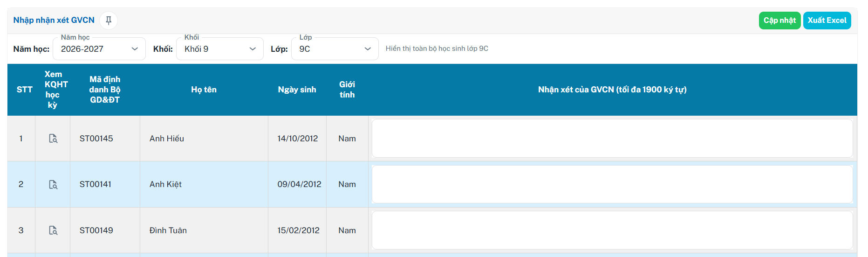Click the Mã định danh Bộ GD&ĐT header
The image size is (868, 257).
click(105, 90)
